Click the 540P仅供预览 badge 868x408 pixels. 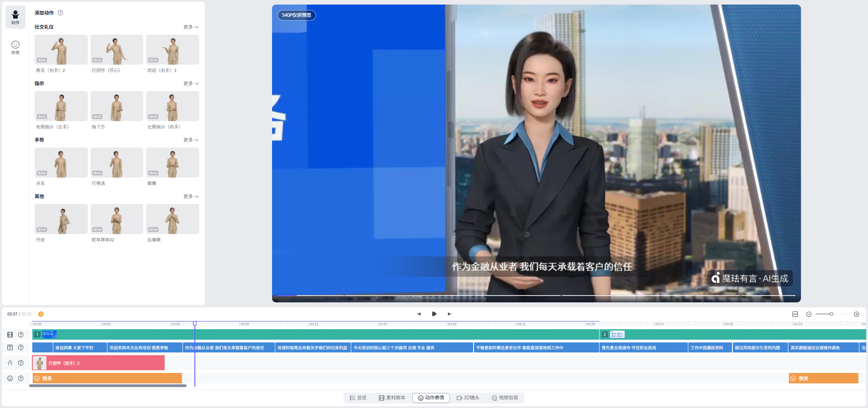[297, 15]
